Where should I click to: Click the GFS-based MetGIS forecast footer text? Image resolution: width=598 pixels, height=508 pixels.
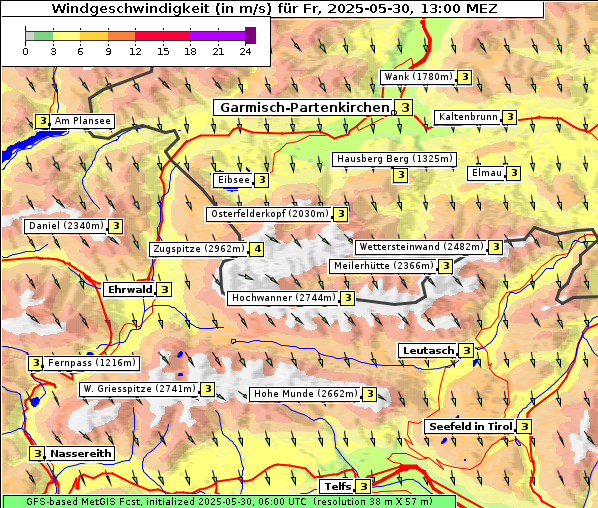[x=229, y=502]
